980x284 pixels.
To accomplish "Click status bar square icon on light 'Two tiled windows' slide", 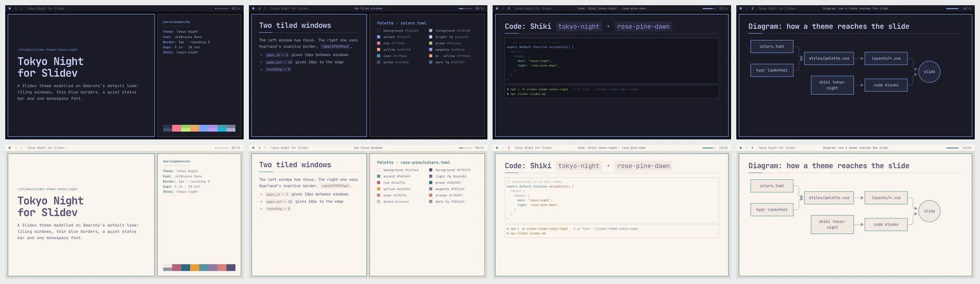I will 253,148.
